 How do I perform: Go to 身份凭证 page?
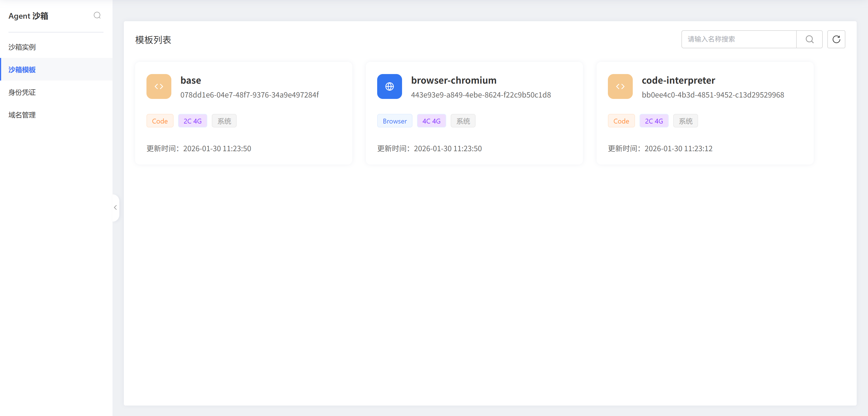[22, 92]
